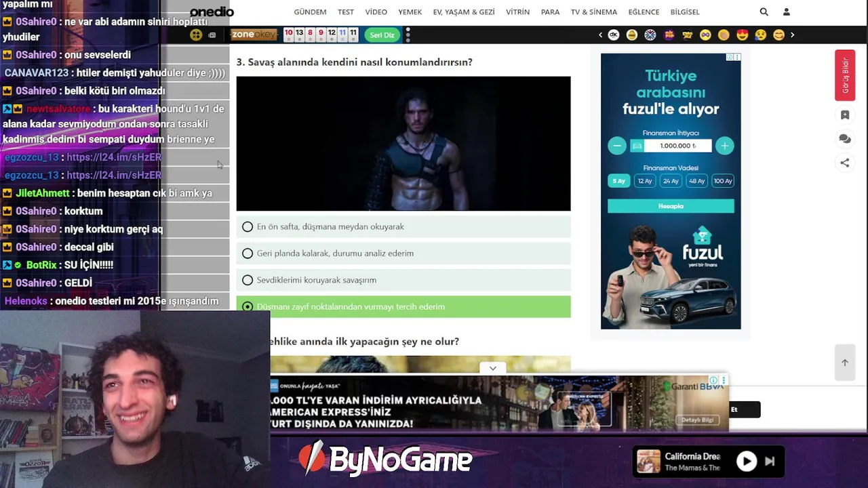Open the fuzul ad info icon
868x488 pixels.
pos(730,57)
